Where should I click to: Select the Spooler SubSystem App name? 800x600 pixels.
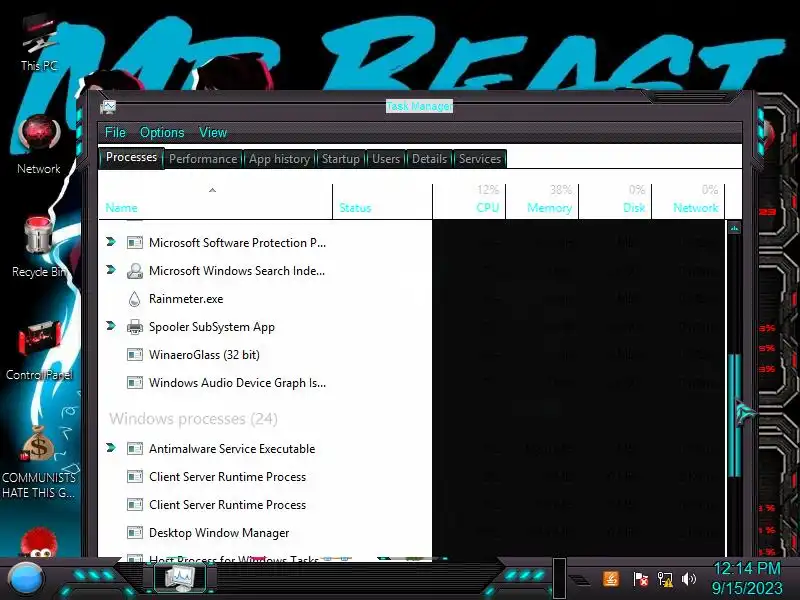click(212, 327)
